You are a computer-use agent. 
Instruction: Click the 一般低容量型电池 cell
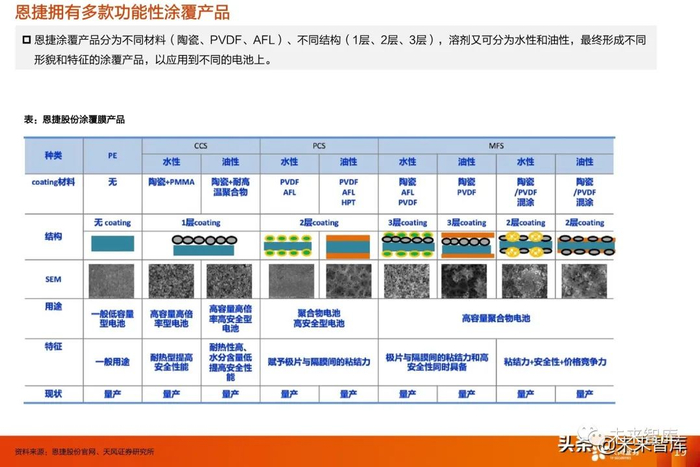112,319
